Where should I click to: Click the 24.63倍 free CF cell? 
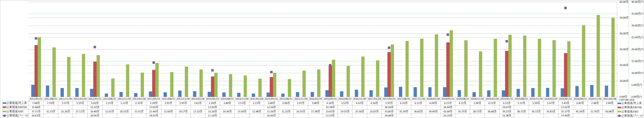[36, 116]
